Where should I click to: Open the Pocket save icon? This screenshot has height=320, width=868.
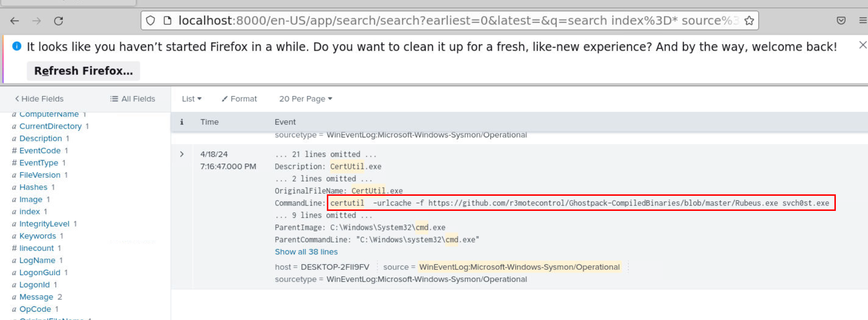(841, 20)
